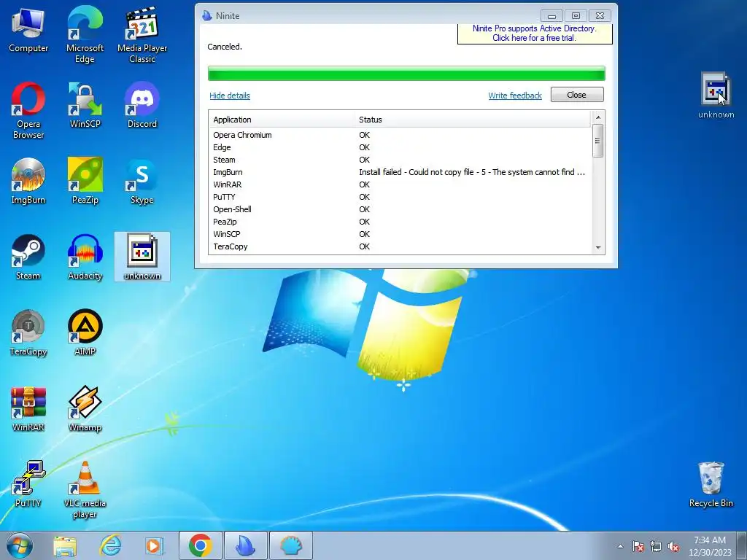Open the Recycle Bin
747x560 pixels.
(711, 485)
